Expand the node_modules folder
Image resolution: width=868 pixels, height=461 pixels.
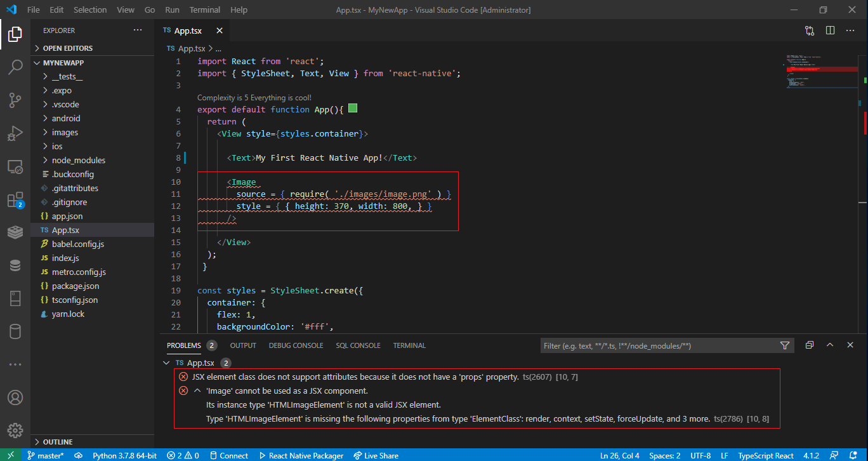79,160
